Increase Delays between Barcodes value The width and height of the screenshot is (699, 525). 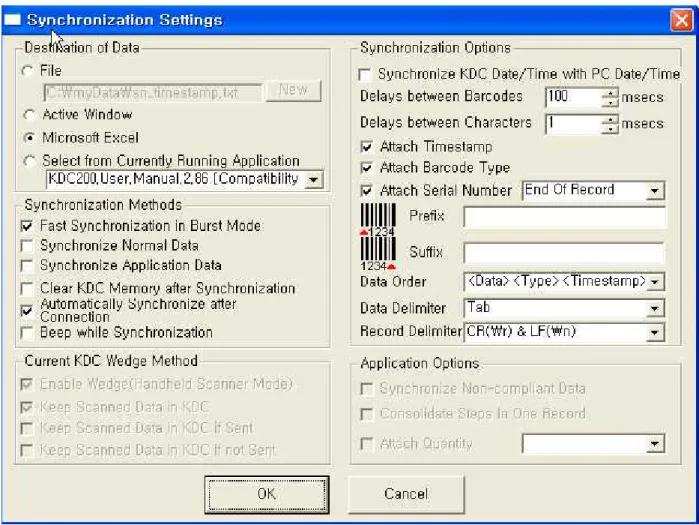[610, 93]
